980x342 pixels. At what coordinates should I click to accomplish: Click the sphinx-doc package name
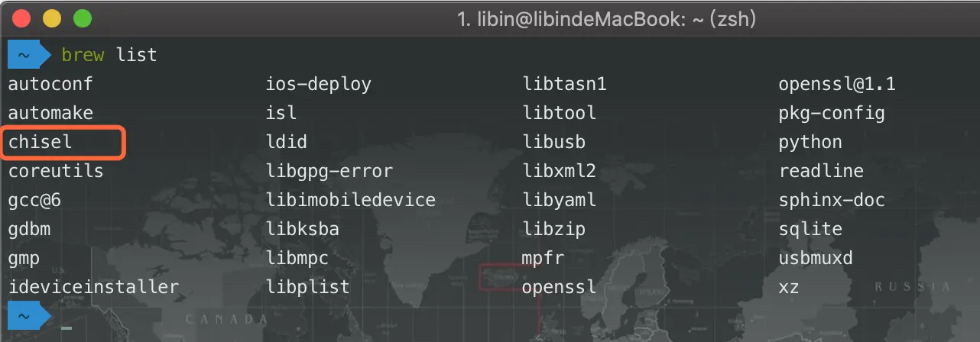832,200
